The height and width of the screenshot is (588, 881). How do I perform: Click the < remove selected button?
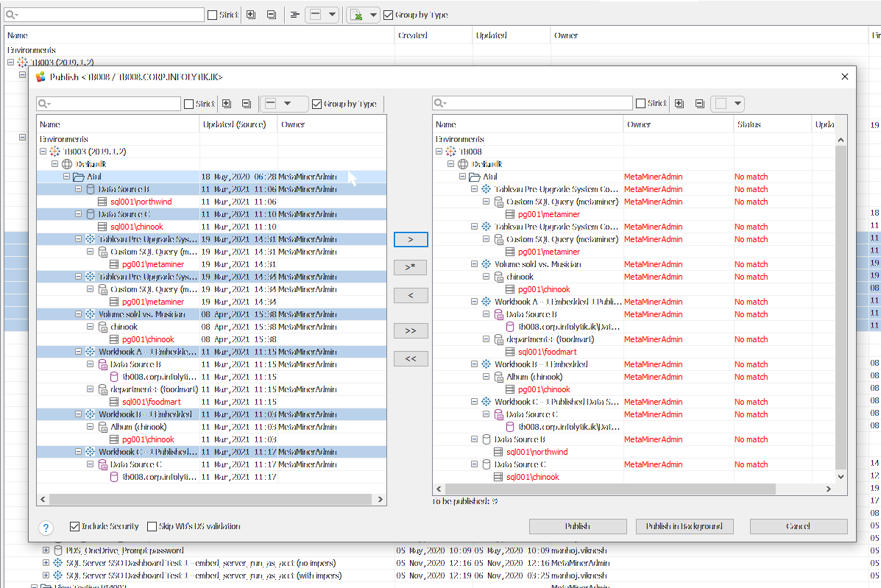click(411, 295)
